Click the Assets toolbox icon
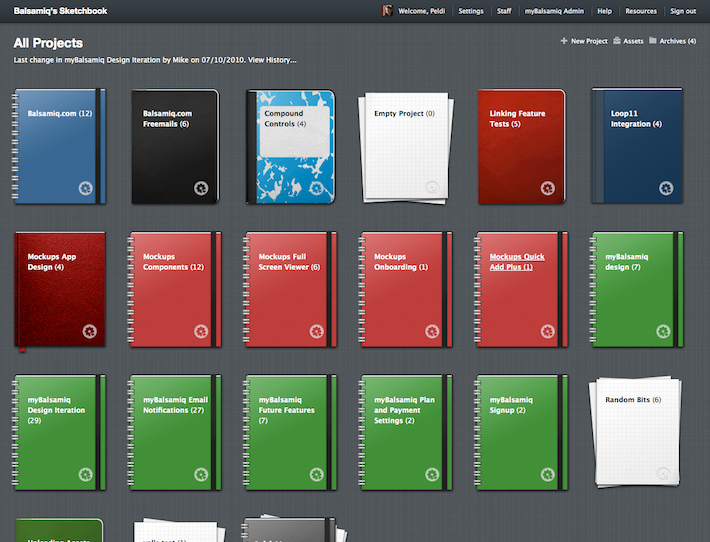710x542 pixels. click(x=617, y=41)
